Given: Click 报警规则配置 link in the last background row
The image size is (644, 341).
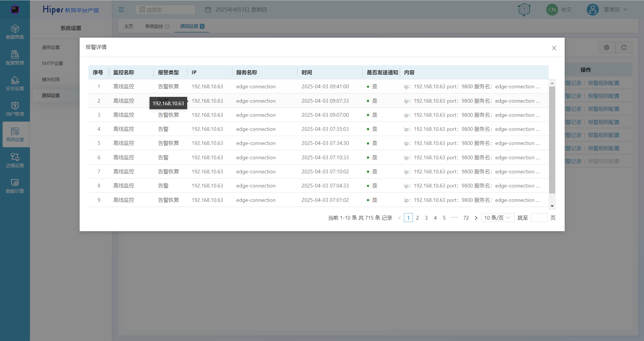Looking at the screenshot, I should point(604,161).
